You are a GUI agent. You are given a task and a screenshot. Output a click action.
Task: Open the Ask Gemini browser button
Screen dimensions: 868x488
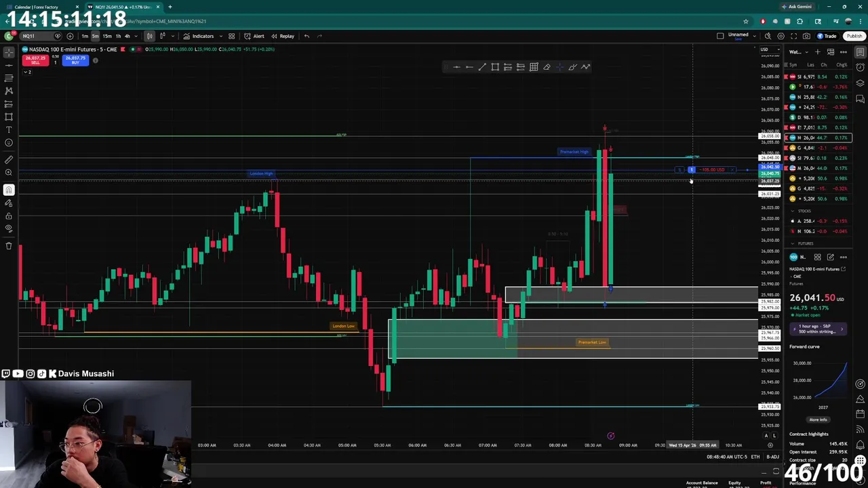click(796, 7)
